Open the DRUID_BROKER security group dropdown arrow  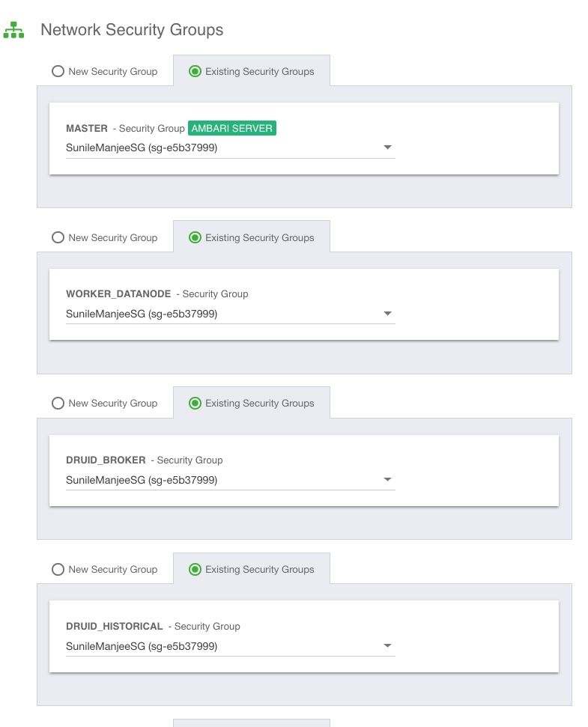(387, 480)
